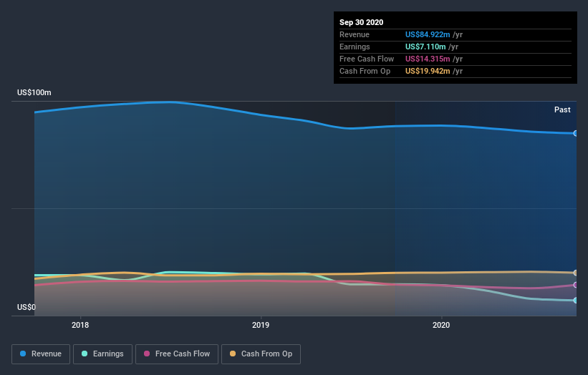The width and height of the screenshot is (588, 375).
Task: Click the Free Cash Flow endpoint marker
Action: [x=576, y=285]
